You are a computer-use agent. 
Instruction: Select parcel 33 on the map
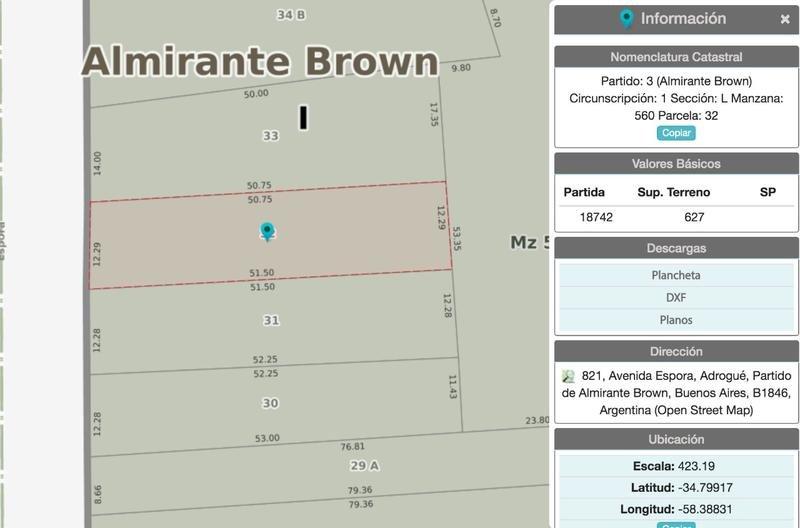(x=270, y=135)
